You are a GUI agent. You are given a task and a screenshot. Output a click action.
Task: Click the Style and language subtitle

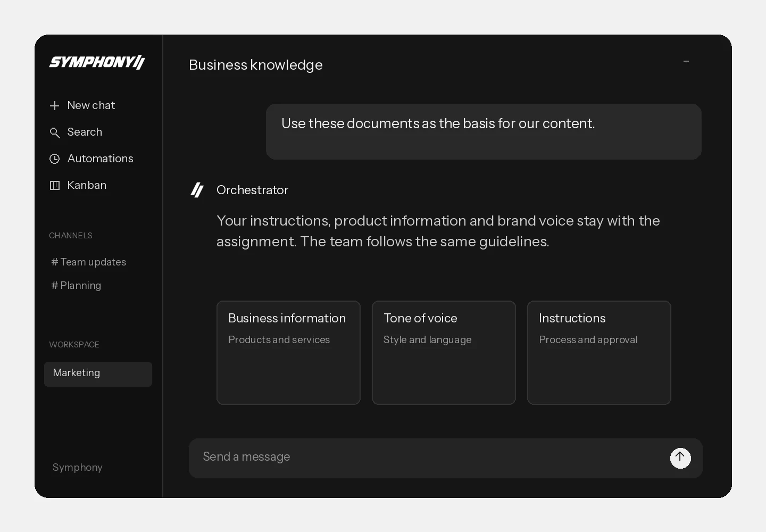(x=427, y=339)
